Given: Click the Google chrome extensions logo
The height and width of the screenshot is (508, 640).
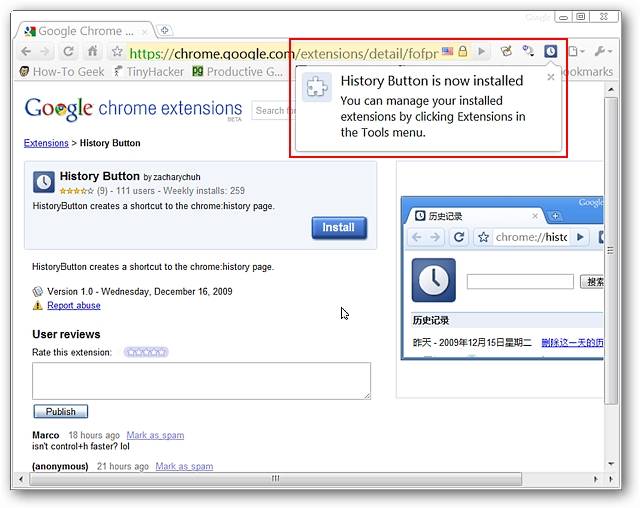Looking at the screenshot, I should (x=133, y=109).
